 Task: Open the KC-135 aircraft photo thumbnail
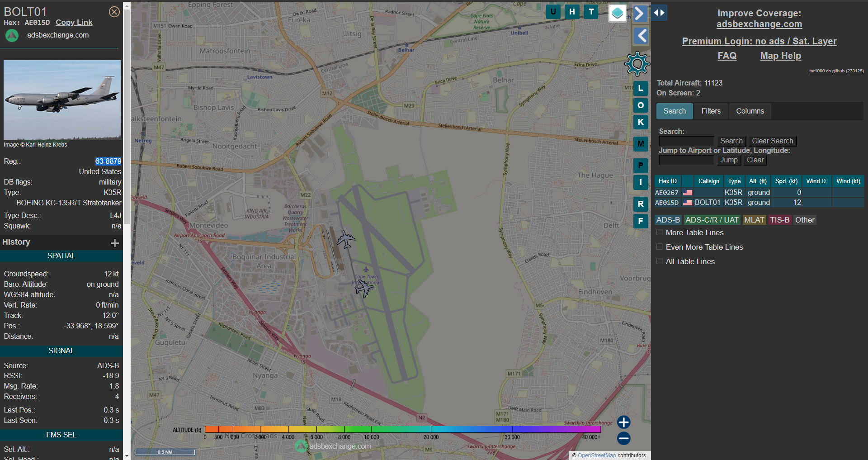tap(62, 100)
